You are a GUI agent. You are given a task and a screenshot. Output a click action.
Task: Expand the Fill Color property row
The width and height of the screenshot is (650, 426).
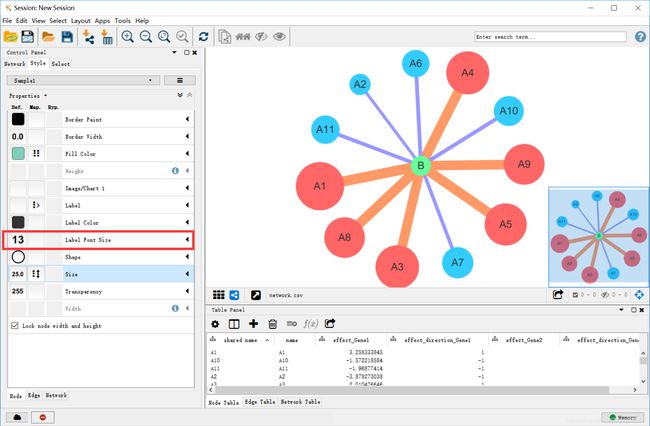tap(187, 154)
